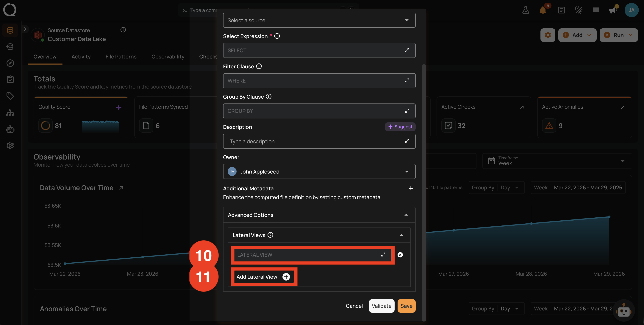Screen dimensions: 644x325
Task: Click the SELECT expression input field
Action: 319,50
